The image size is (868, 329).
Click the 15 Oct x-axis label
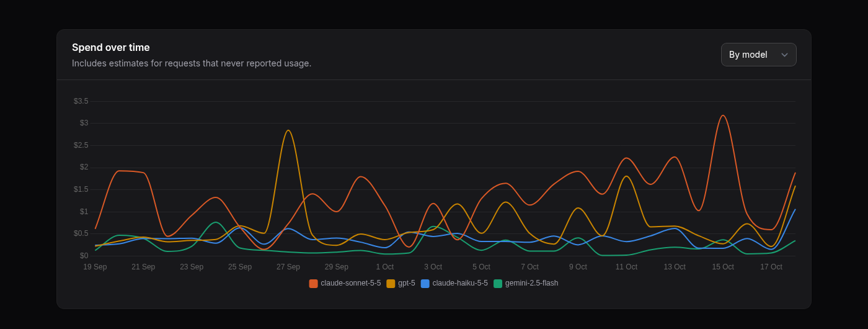coord(723,267)
